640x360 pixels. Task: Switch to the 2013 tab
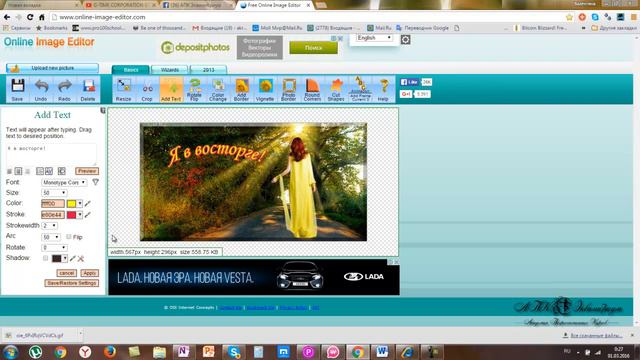coord(208,70)
